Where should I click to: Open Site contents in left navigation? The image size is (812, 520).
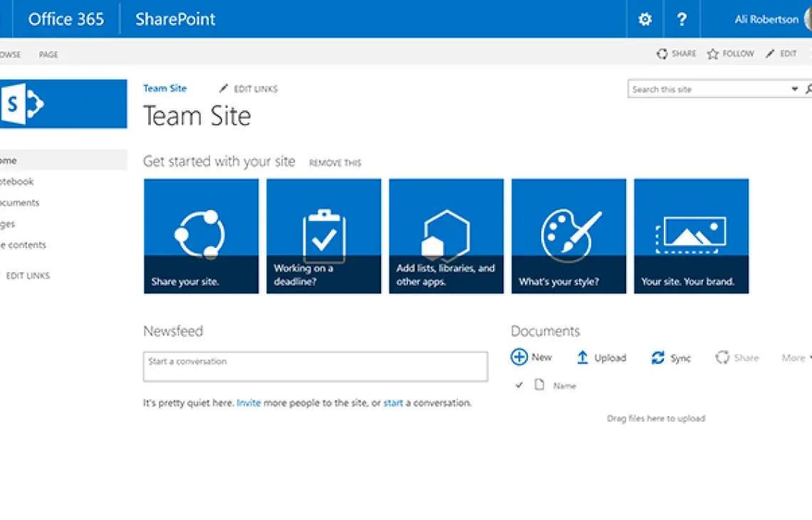(24, 244)
